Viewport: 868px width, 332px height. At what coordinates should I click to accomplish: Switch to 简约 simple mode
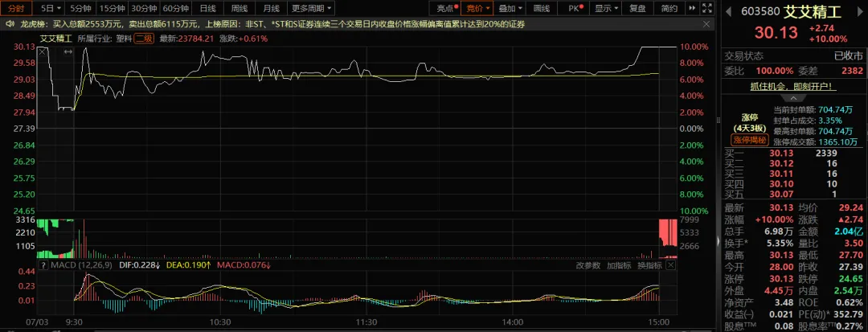coord(669,8)
